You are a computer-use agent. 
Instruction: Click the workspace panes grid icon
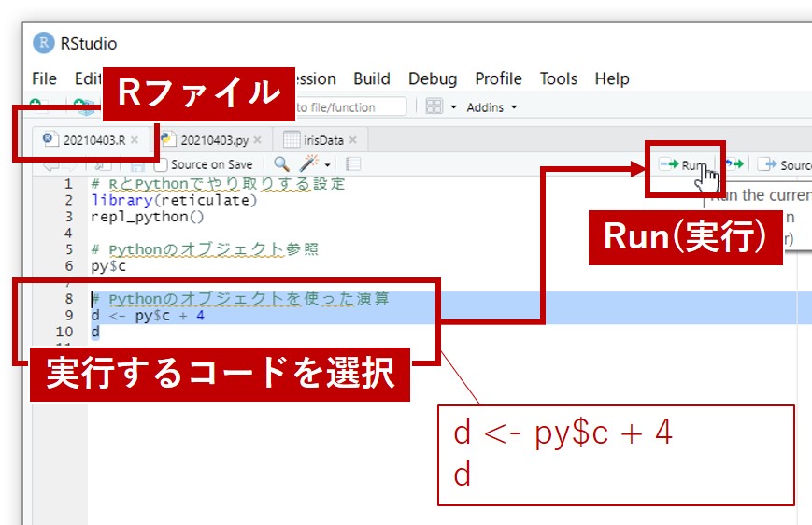click(434, 107)
